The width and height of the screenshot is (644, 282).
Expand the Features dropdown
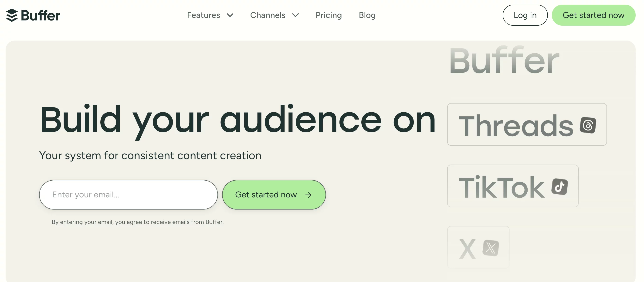(x=210, y=15)
